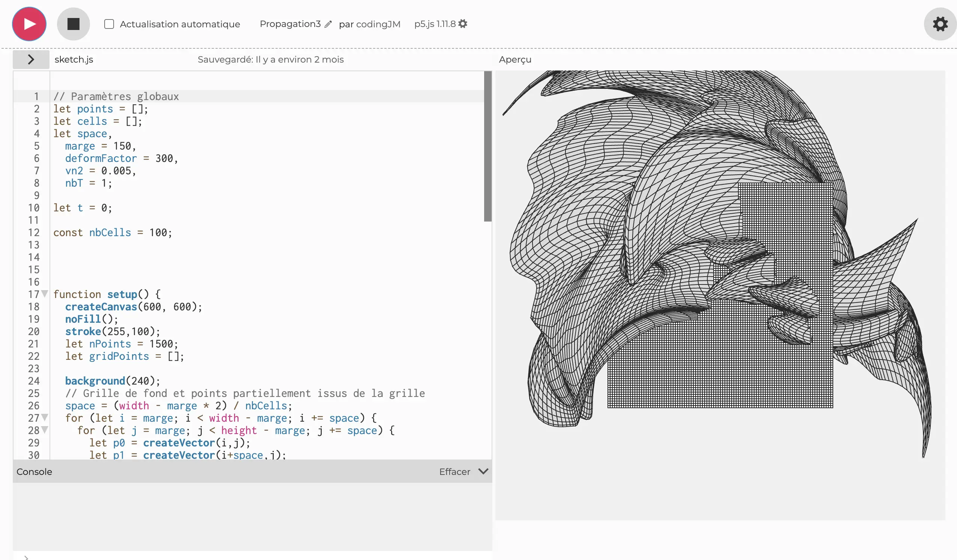The width and height of the screenshot is (957, 560).
Task: Click the p5.js 1.11.8 version label
Action: point(435,24)
